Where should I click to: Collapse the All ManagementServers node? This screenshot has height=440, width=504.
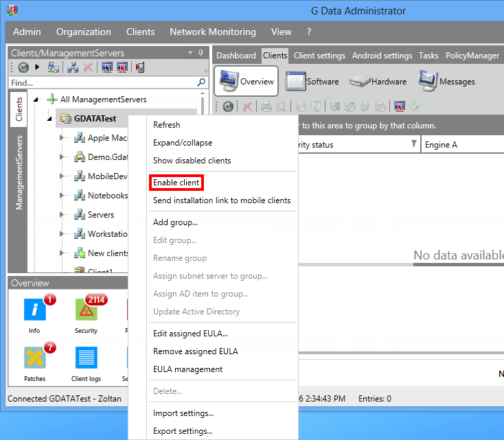click(36, 100)
